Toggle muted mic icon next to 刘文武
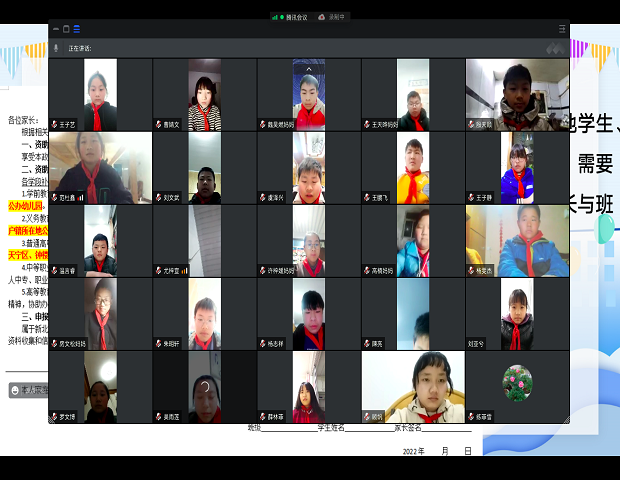Image resolution: width=620 pixels, height=480 pixels. (x=159, y=197)
